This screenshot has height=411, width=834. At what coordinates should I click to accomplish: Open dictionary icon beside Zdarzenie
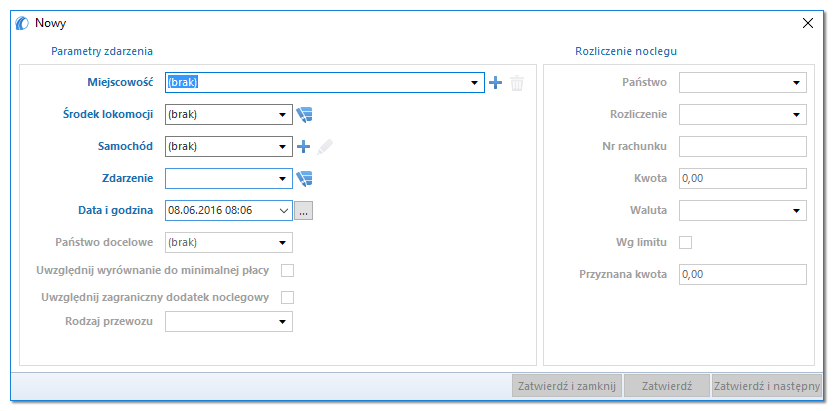304,179
